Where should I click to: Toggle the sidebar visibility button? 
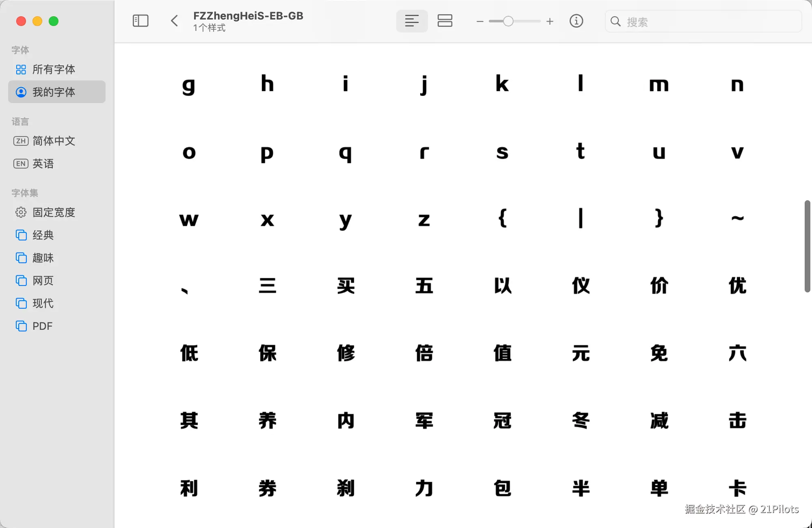[x=140, y=21]
